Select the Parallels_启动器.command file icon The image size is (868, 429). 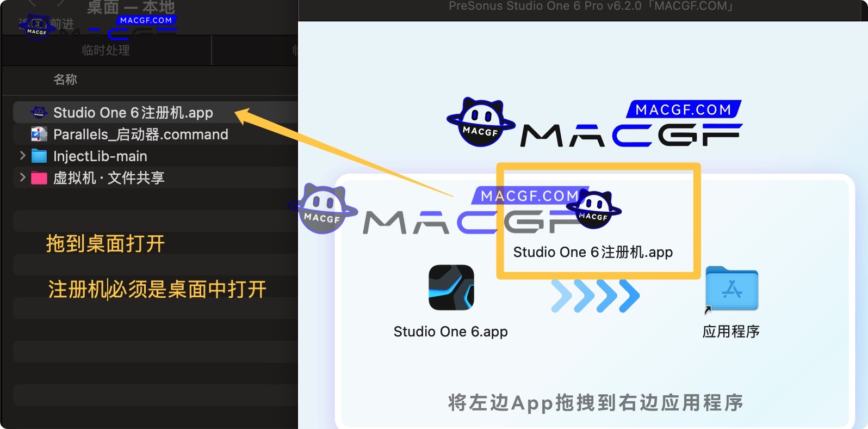pyautogui.click(x=39, y=134)
